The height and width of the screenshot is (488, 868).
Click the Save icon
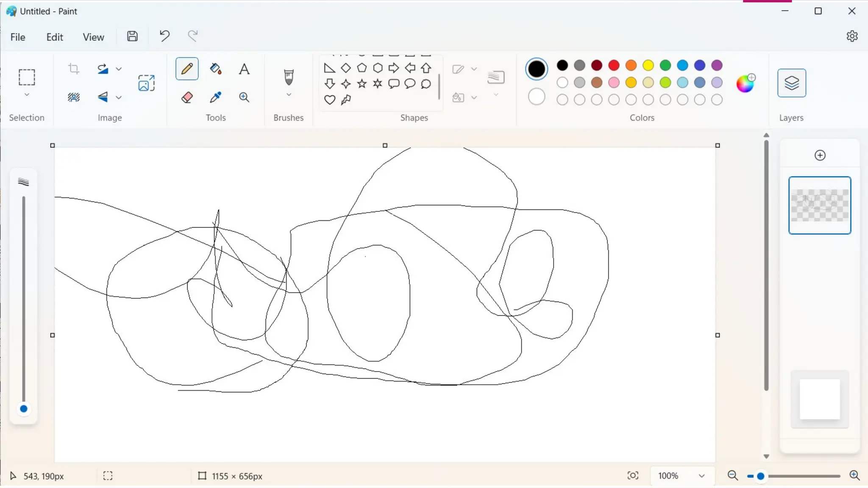132,36
